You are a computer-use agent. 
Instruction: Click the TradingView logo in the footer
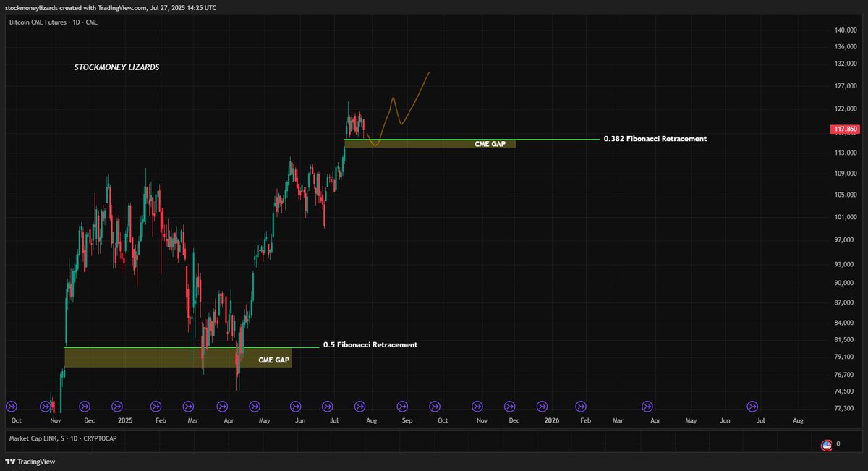(30, 462)
